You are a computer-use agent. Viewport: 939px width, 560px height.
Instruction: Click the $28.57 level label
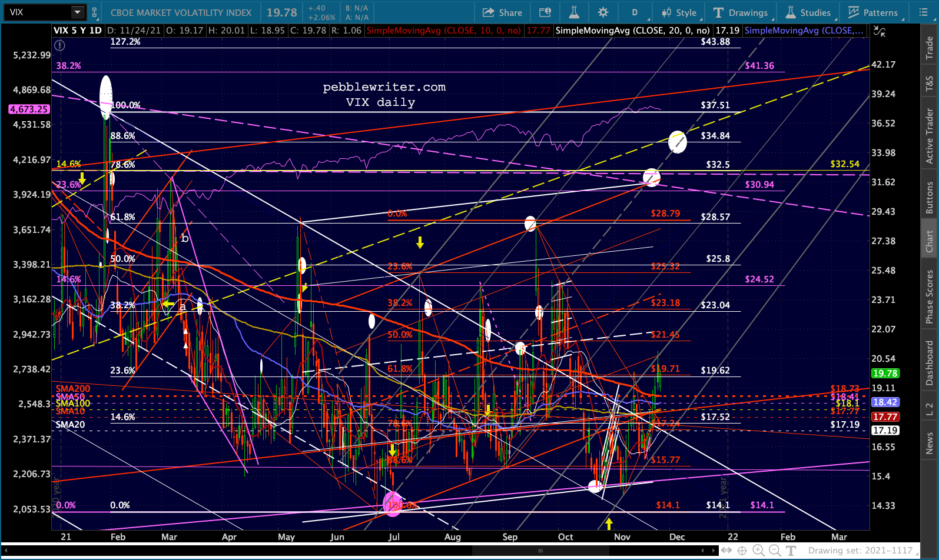[715, 217]
